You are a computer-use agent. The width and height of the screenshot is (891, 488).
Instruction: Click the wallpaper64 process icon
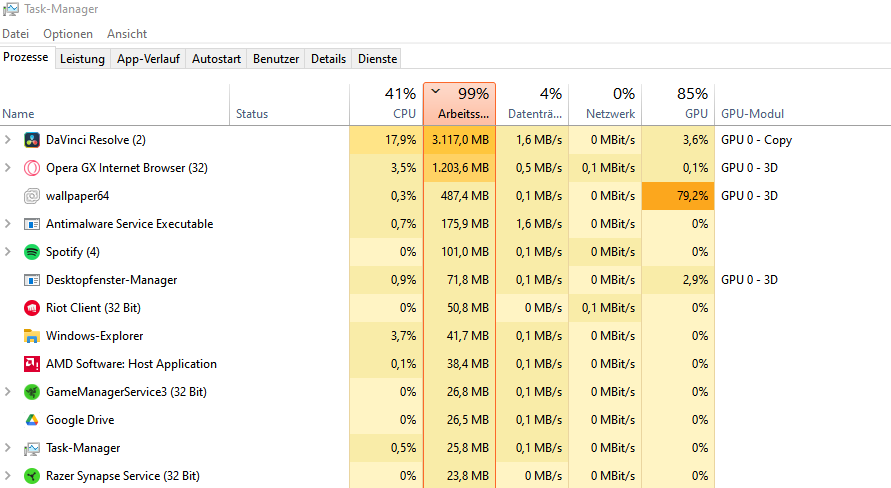pyautogui.click(x=32, y=196)
